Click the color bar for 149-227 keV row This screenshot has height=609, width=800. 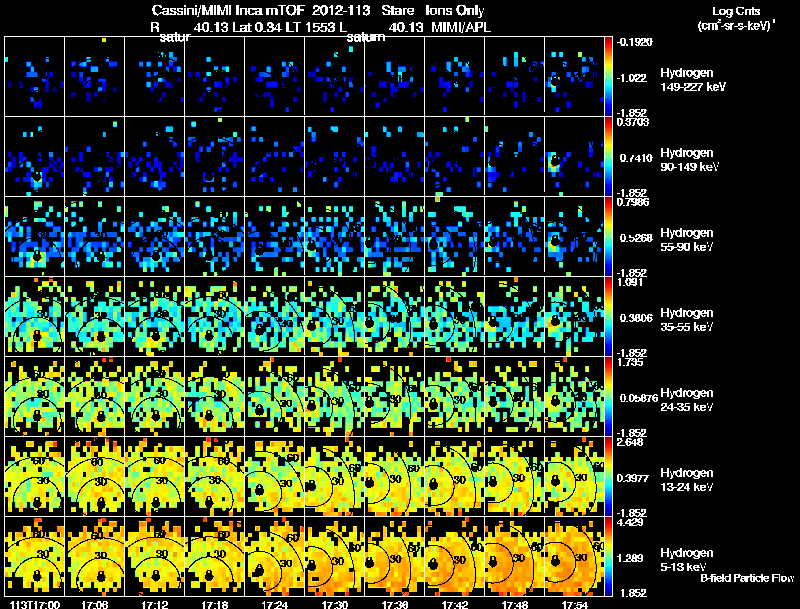pyautogui.click(x=608, y=76)
